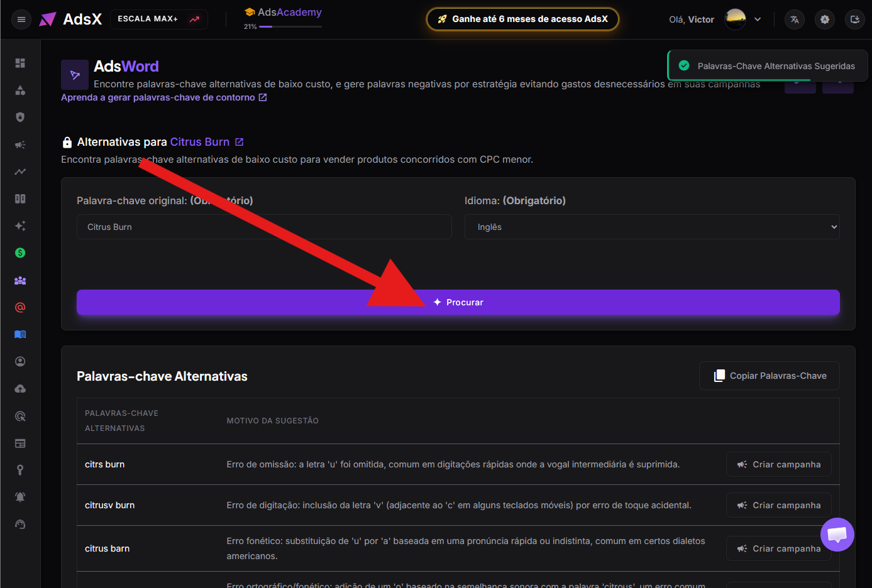
Task: Click Criar campanha for citrs burn
Action: pyautogui.click(x=779, y=464)
